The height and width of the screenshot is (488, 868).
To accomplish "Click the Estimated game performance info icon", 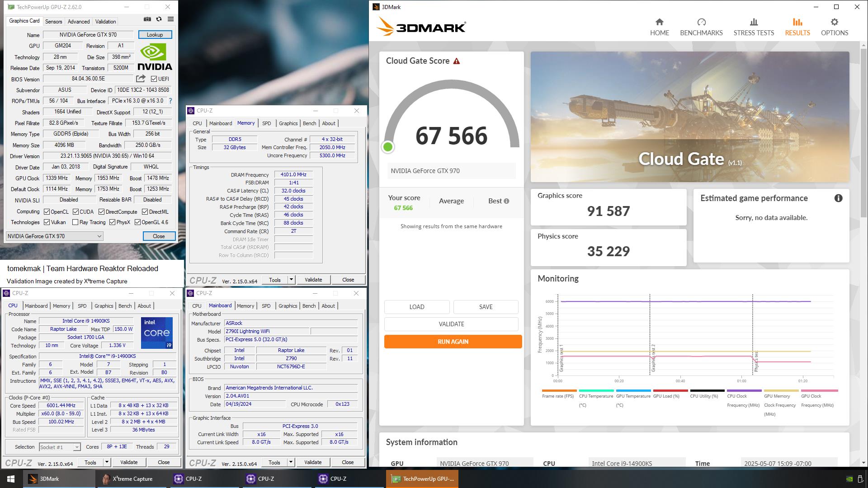I will [838, 198].
